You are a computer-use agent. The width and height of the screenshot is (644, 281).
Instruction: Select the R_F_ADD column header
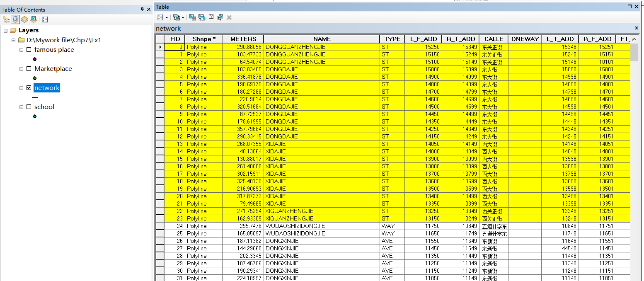tap(597, 39)
